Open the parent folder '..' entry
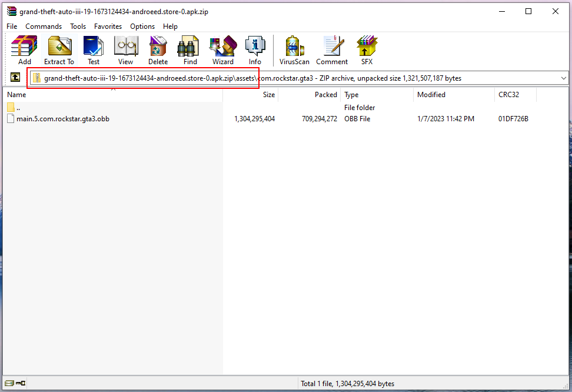The image size is (572, 392). point(14,108)
